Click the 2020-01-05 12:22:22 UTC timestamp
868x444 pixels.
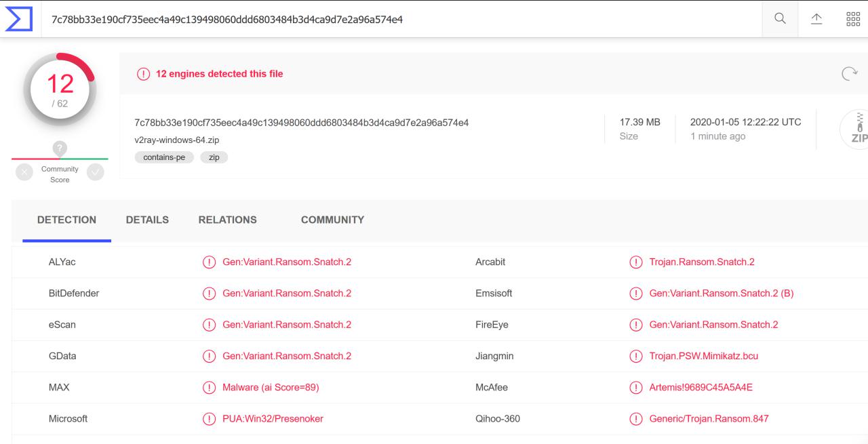click(746, 122)
